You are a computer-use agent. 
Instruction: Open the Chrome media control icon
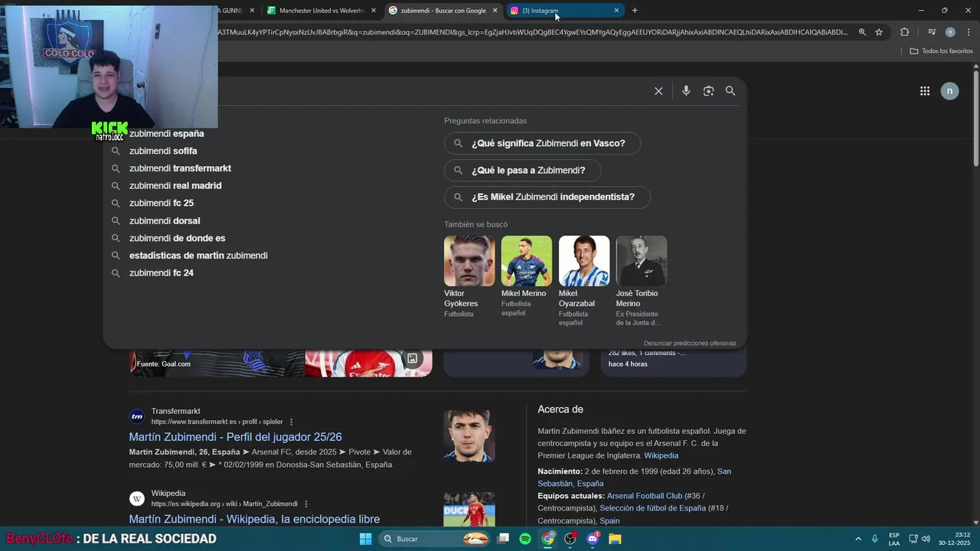[932, 32]
